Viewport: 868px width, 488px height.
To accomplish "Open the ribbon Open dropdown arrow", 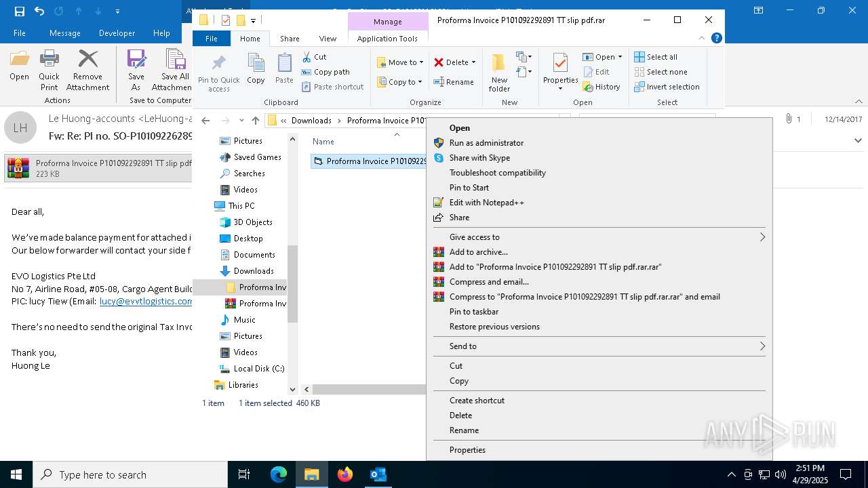I will coord(620,57).
